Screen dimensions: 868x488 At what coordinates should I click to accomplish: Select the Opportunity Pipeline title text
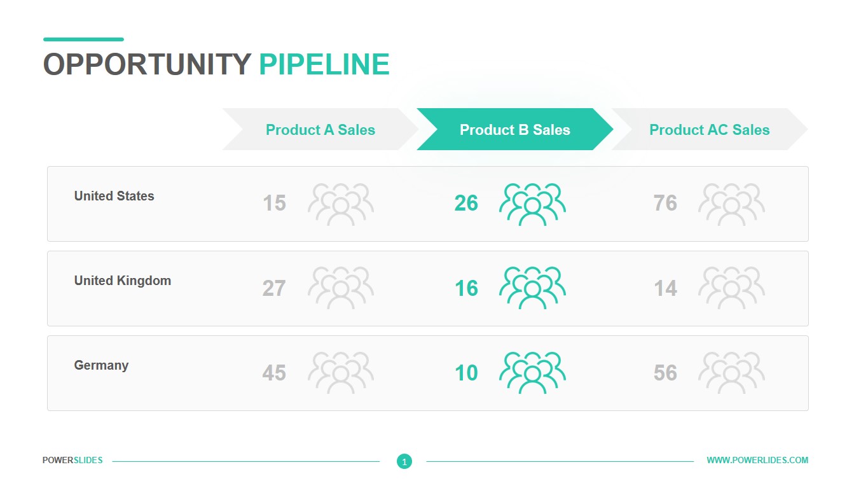tap(216, 64)
